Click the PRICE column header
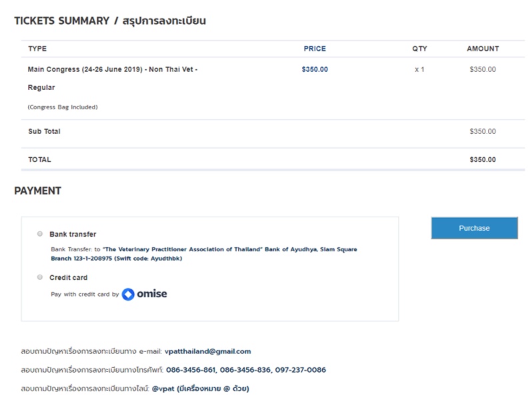 315,49
